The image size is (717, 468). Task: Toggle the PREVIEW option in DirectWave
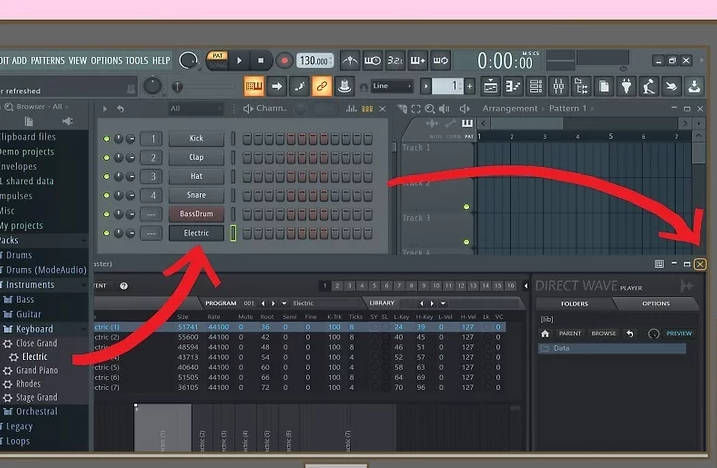point(679,334)
